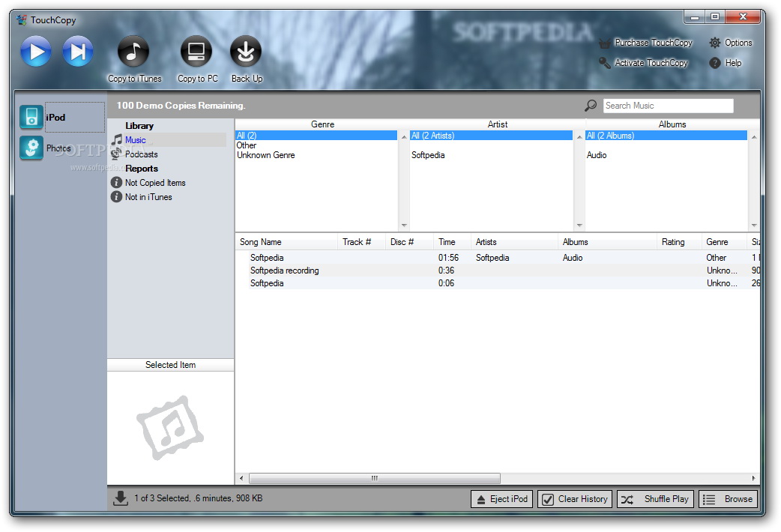Click the Eject iPod button
781x532 pixels.
point(501,499)
